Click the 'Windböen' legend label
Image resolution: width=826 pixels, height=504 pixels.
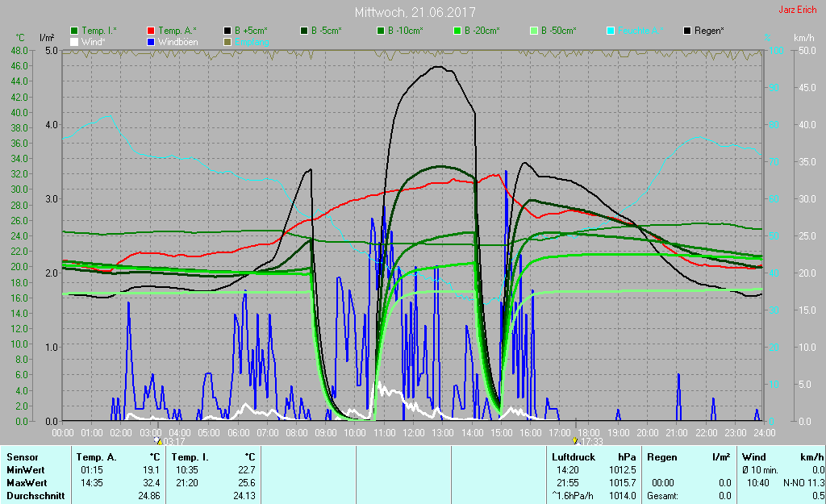coord(178,42)
